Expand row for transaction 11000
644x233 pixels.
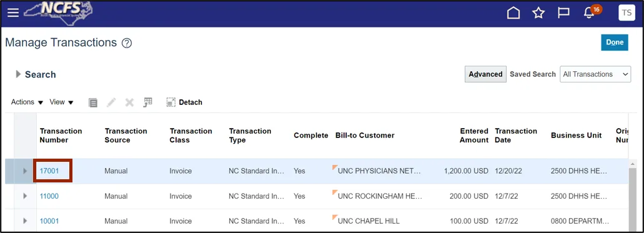point(25,196)
